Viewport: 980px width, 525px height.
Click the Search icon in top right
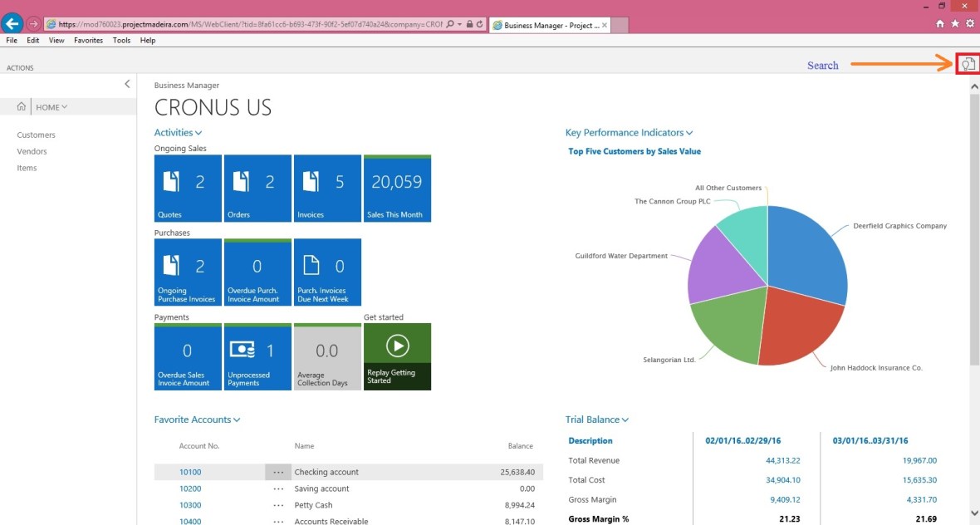coord(968,65)
